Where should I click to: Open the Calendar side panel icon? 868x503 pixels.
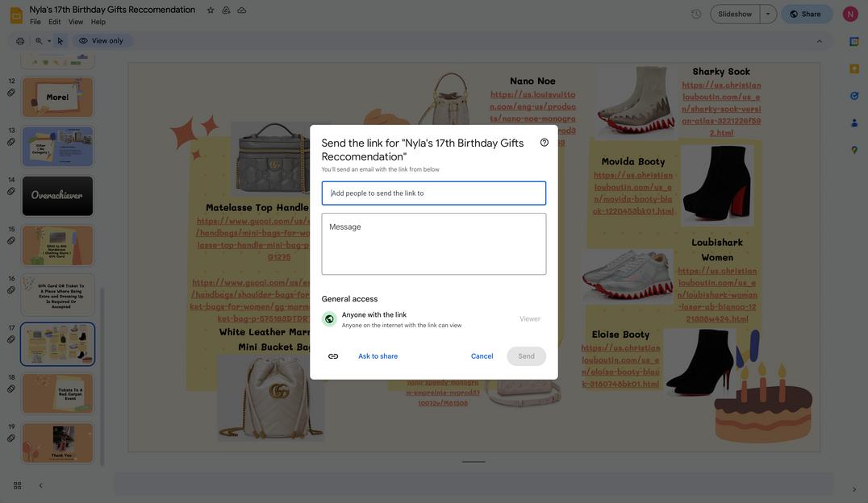coord(854,41)
